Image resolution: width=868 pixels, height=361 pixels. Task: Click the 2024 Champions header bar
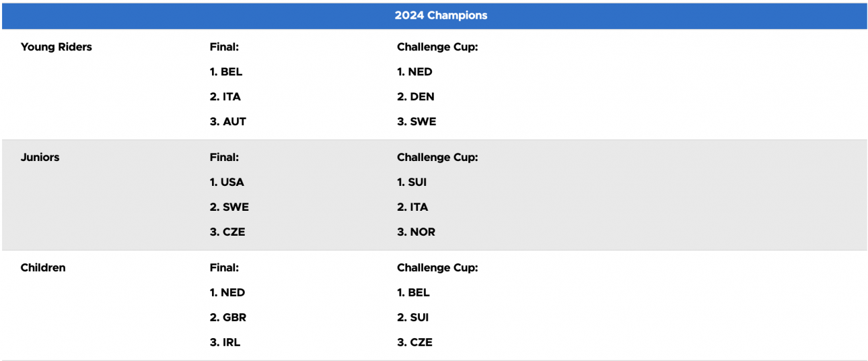coord(434,15)
